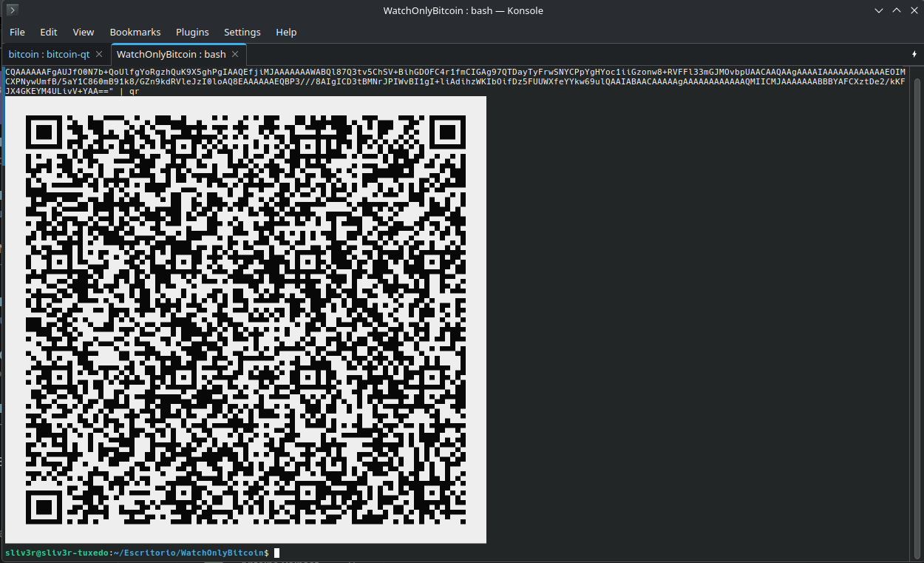This screenshot has width=924, height=563.
Task: Maximize the Konsole window
Action: tap(896, 10)
